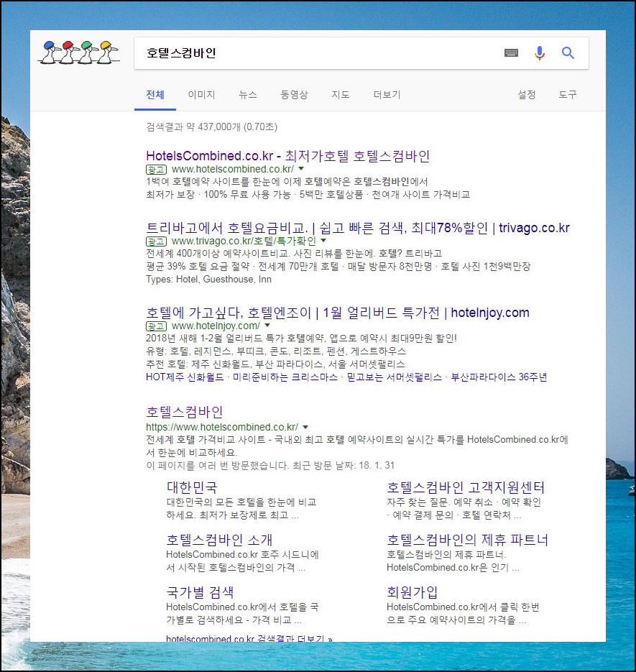Click the visit note 최근 방문 날짜: 18. 1. 31
The height and width of the screenshot is (672, 636).
click(x=344, y=466)
